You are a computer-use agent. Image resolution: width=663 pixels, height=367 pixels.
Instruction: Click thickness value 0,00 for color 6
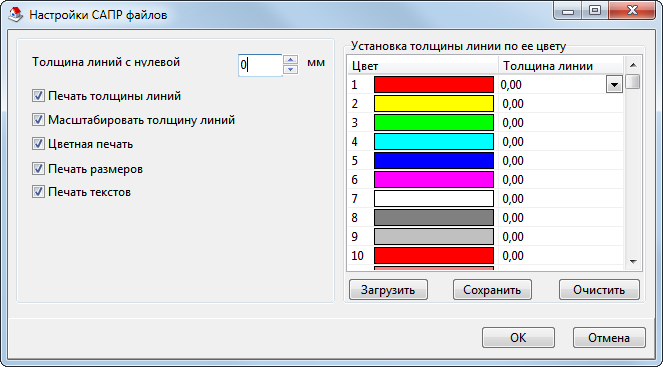pyautogui.click(x=513, y=180)
